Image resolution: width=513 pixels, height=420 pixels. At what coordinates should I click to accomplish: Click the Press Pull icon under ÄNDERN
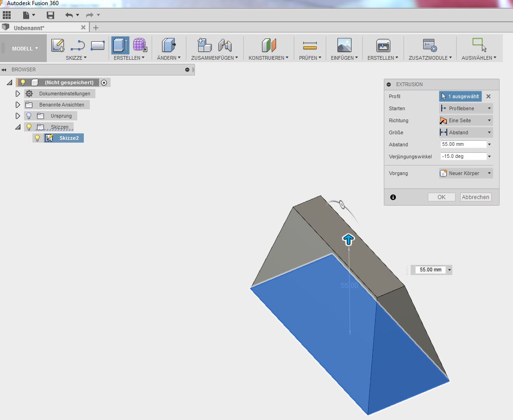(168, 46)
